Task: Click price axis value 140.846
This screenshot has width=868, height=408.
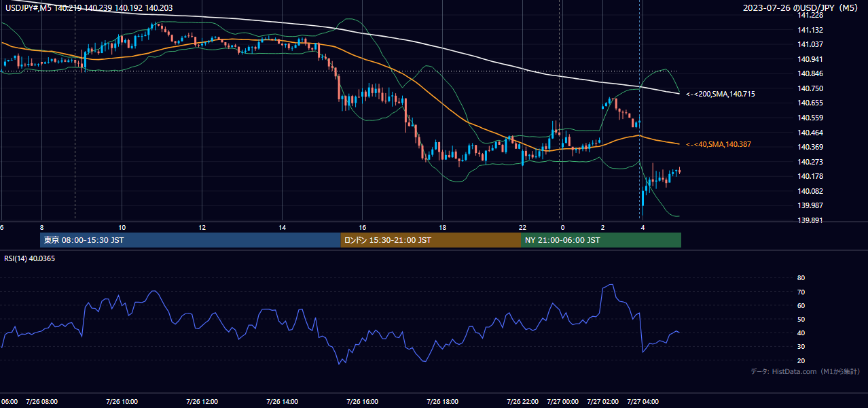Action: pyautogui.click(x=810, y=73)
